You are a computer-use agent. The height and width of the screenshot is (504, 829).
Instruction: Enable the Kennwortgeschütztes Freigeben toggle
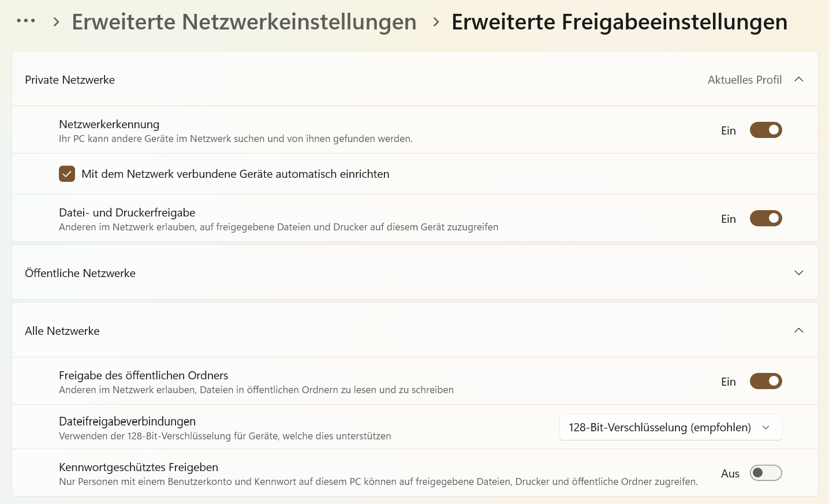click(765, 473)
